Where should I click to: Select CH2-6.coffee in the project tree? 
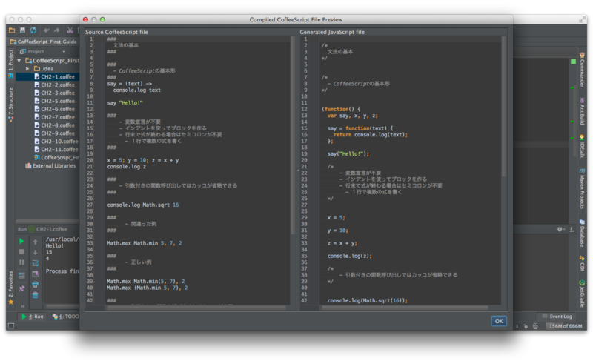pos(54,109)
